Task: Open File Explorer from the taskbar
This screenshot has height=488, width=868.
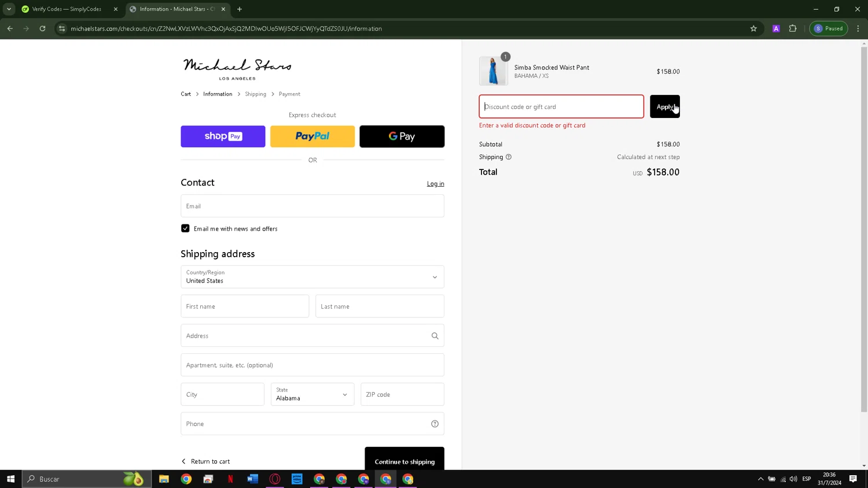Action: point(164,479)
